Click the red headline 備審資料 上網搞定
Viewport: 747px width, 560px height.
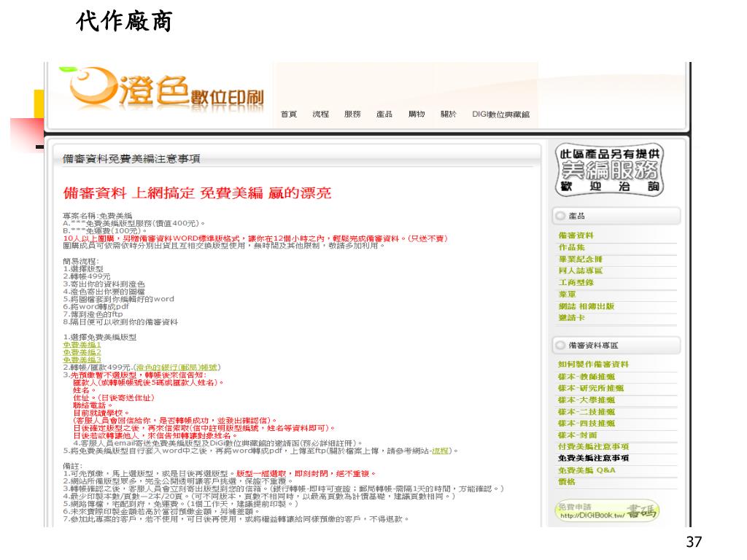click(x=197, y=192)
